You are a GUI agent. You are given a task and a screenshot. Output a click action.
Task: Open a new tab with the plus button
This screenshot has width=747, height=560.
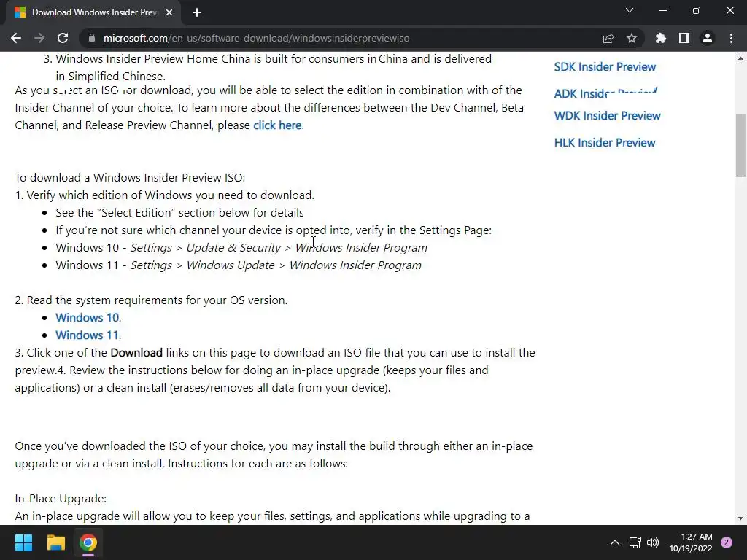click(x=197, y=12)
